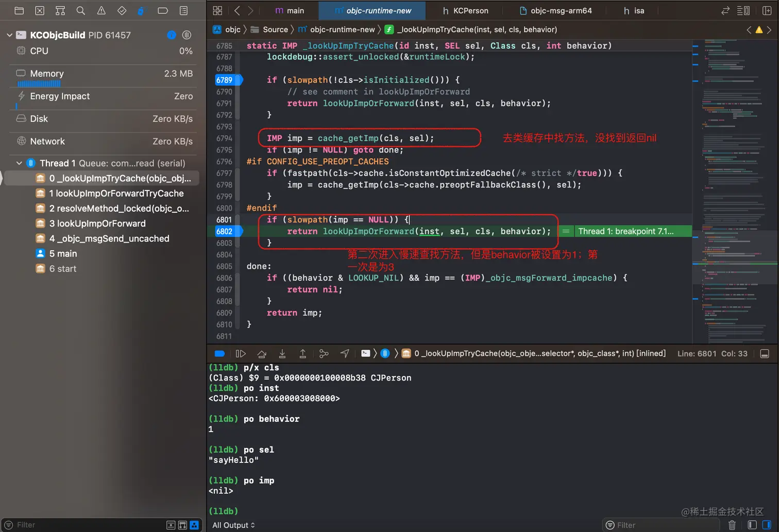Open the related items grid menu
The image size is (779, 532).
pyautogui.click(x=217, y=10)
